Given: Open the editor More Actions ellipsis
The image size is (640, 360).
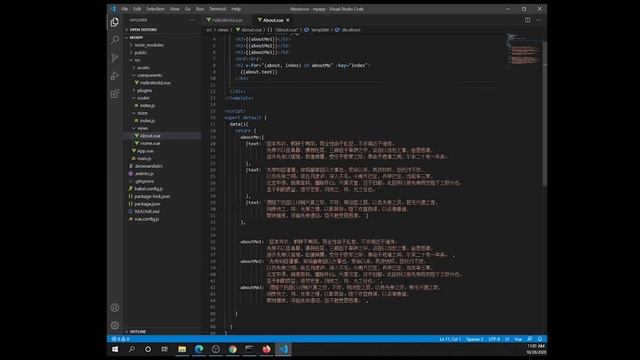Looking at the screenshot, I should click(x=539, y=20).
